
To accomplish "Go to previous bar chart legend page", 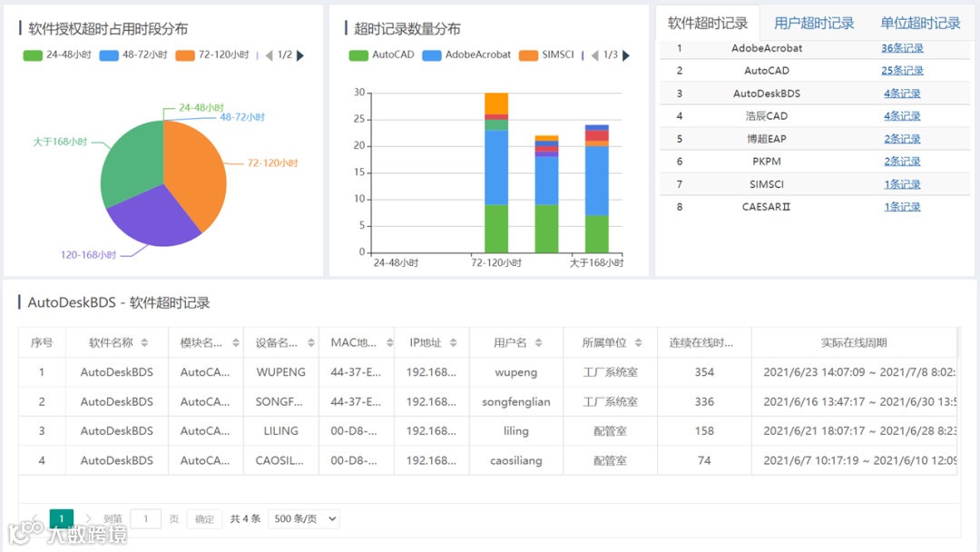I will pyautogui.click(x=595, y=55).
